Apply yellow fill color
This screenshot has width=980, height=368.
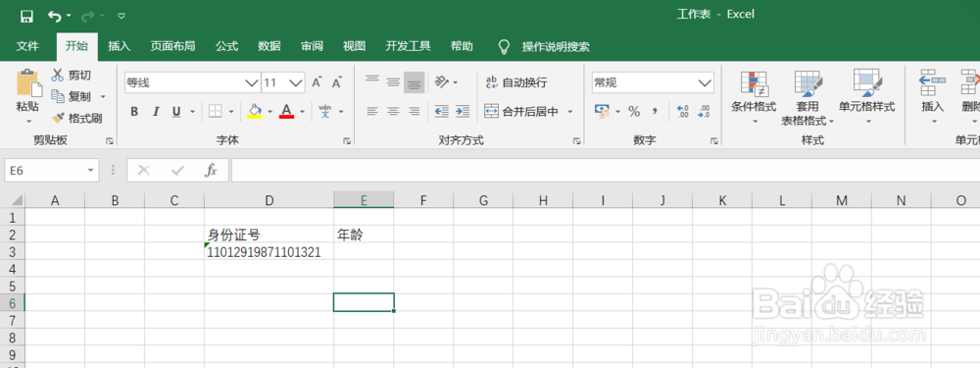click(x=255, y=112)
